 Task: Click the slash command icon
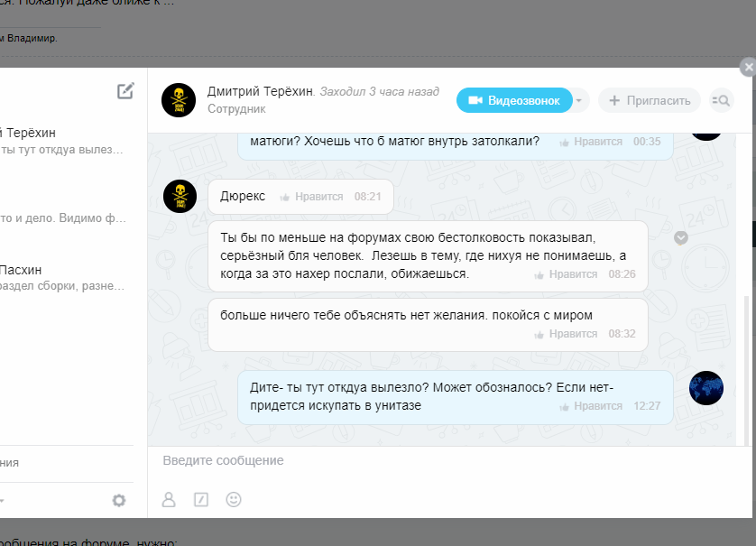point(201,499)
